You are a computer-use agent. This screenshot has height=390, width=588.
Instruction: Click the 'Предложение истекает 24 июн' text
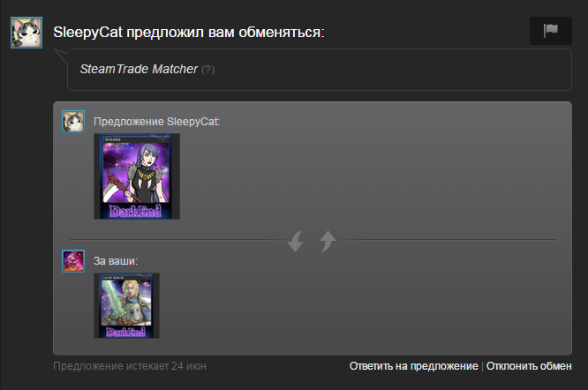point(130,366)
